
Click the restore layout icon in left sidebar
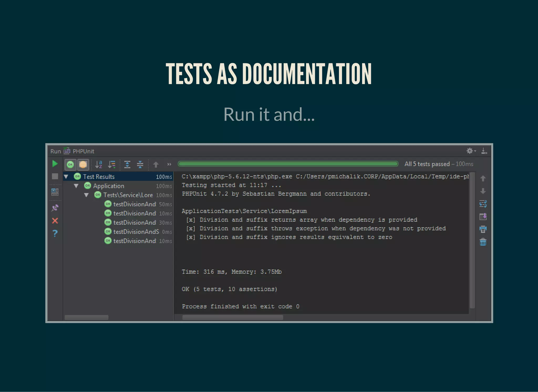point(55,192)
